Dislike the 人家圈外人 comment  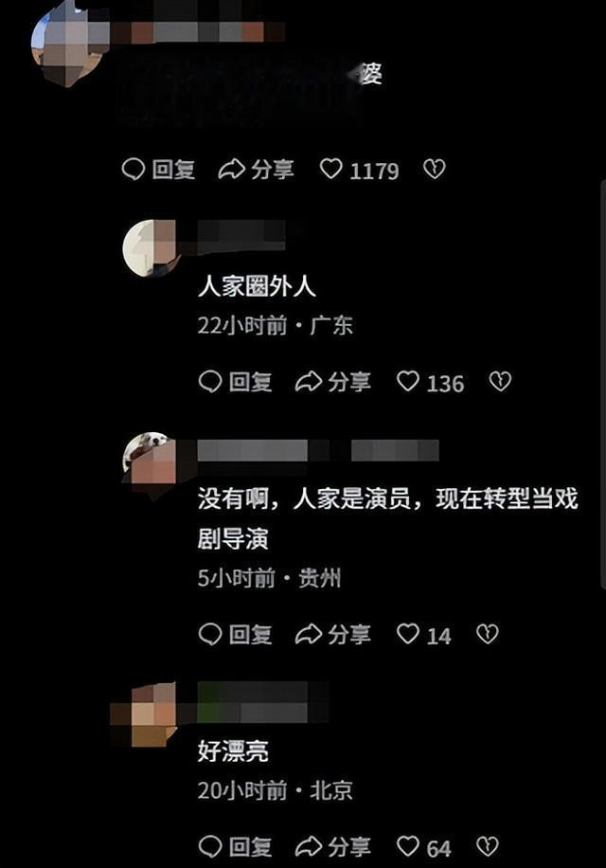click(500, 382)
